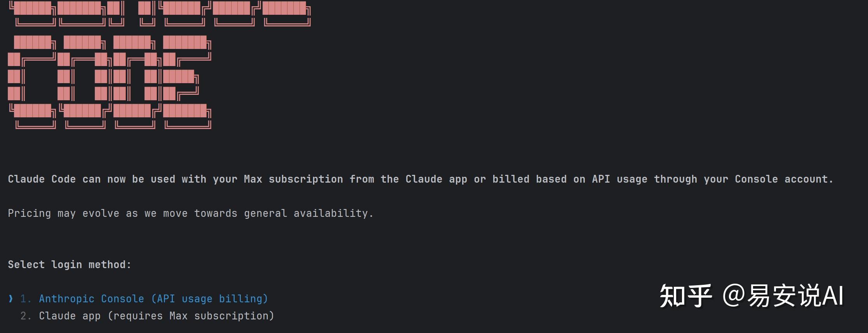
Task: Click "Claude Code" at start of intro sentence
Action: (x=42, y=179)
